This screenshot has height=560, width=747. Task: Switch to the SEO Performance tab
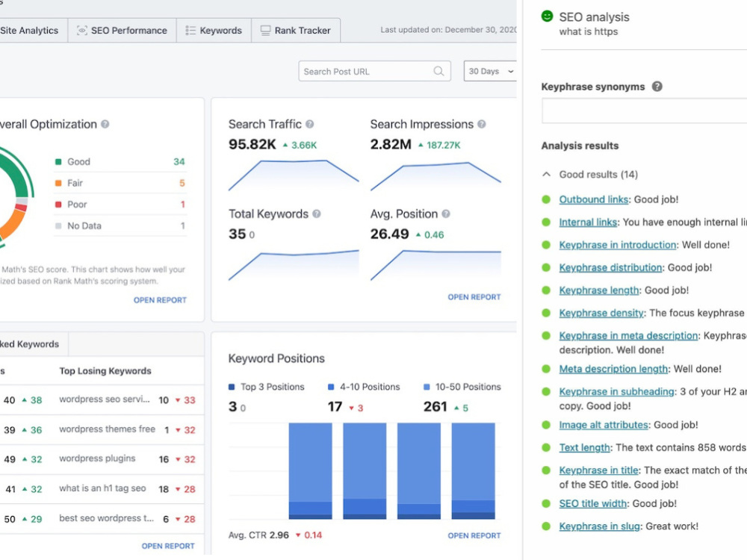click(122, 31)
